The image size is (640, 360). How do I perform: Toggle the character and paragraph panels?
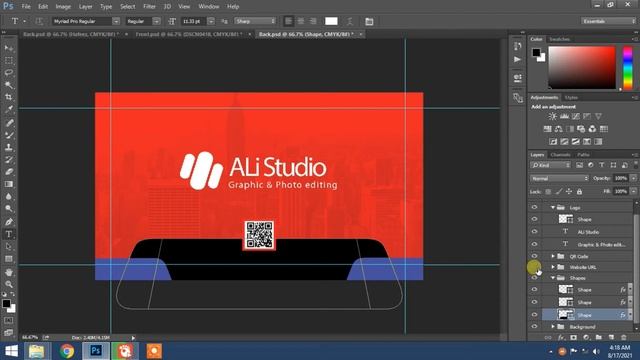pyautogui.click(x=369, y=21)
